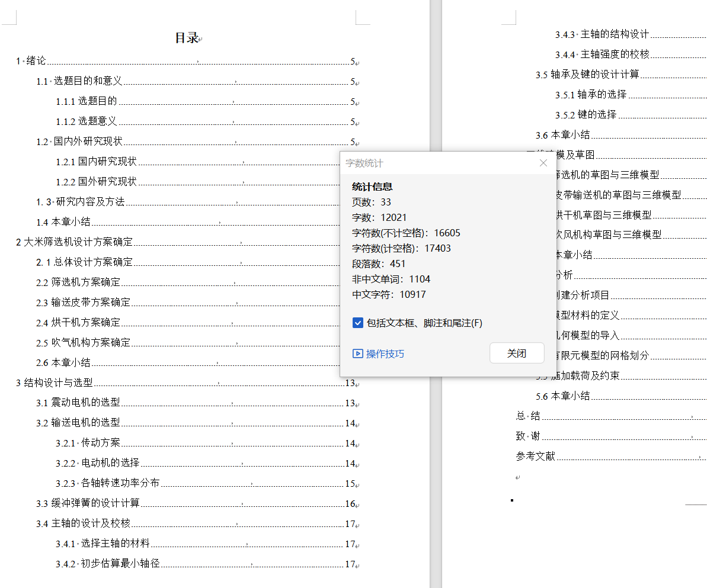Open the 操作技巧 link
Screen dimensions: 707x588
(x=378, y=354)
